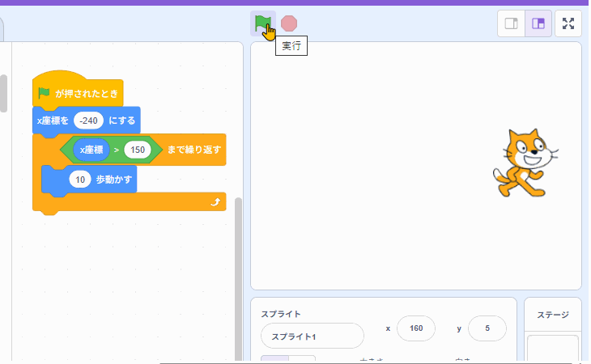Click the green flag run button

point(262,23)
